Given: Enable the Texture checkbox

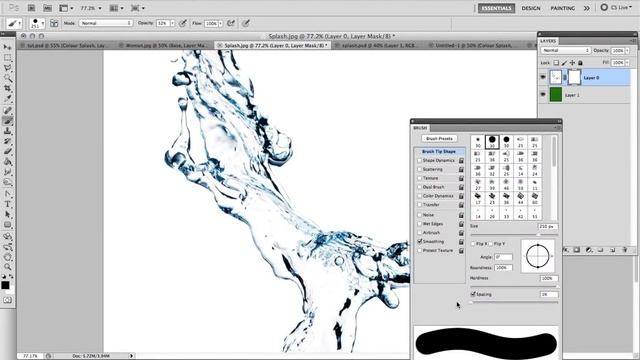Looking at the screenshot, I should [x=419, y=178].
